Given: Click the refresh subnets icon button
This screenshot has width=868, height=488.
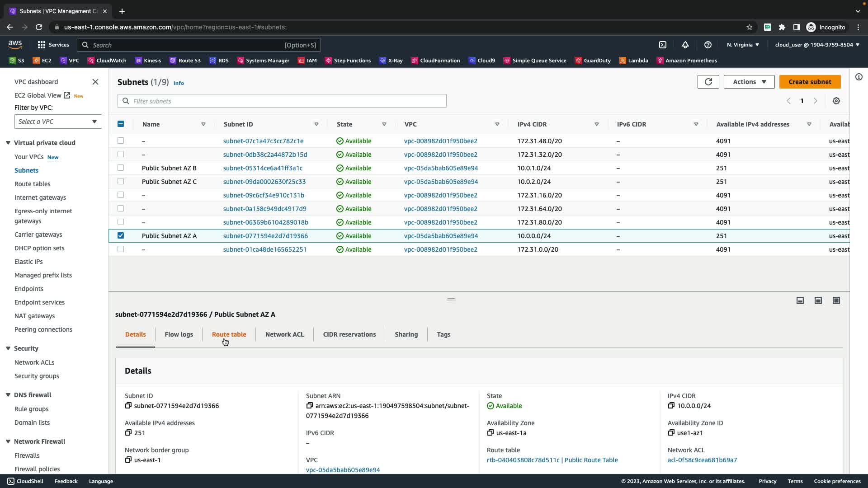Looking at the screenshot, I should click(x=708, y=82).
